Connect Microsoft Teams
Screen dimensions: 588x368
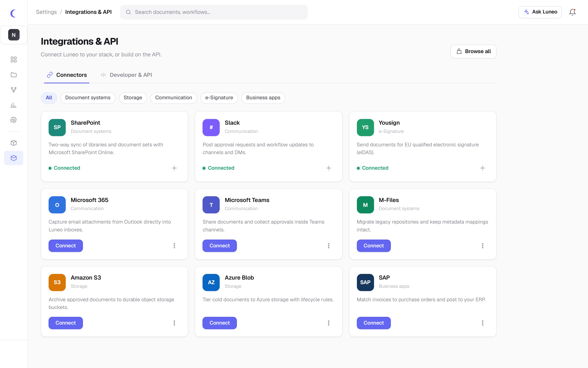pos(220,246)
